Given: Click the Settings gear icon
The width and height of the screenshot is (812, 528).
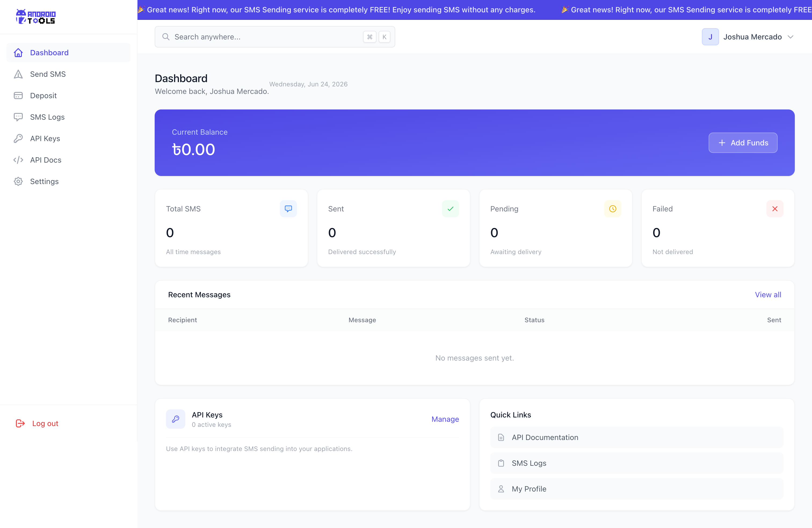Looking at the screenshot, I should pos(19,181).
